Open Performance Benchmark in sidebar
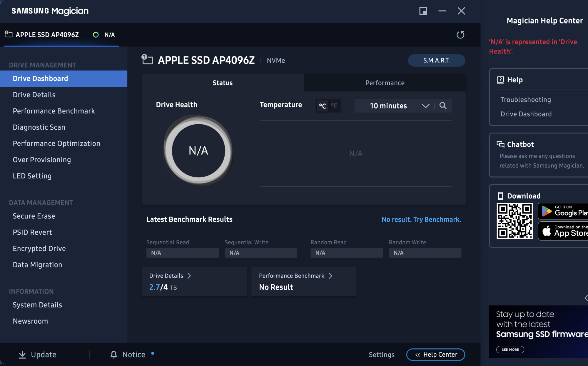Viewport: 588px width, 366px height. [54, 111]
